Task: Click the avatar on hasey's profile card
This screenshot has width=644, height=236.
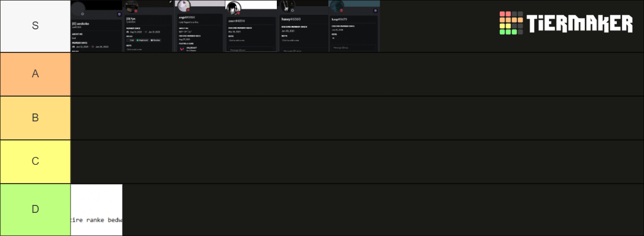Action: click(288, 6)
